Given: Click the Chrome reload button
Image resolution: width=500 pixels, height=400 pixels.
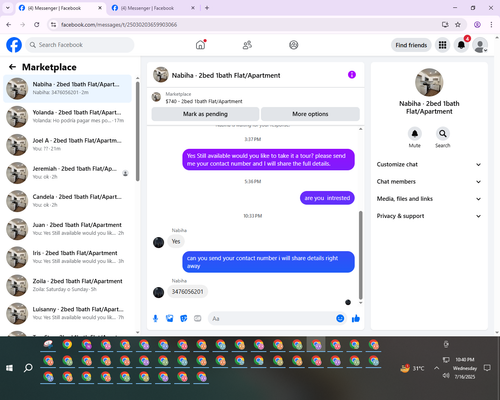Looking at the screenshot, I should click(x=37, y=25).
